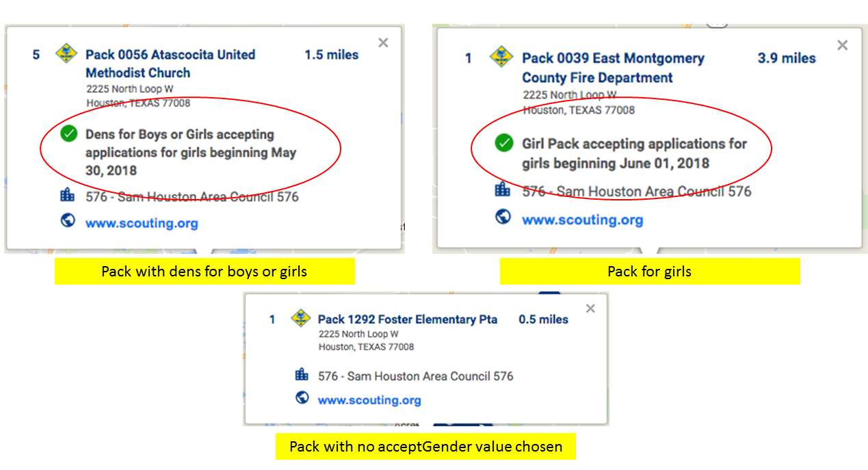This screenshot has width=868, height=470.
Task: Click the 0.5 miles distance label
Action: pos(543,319)
